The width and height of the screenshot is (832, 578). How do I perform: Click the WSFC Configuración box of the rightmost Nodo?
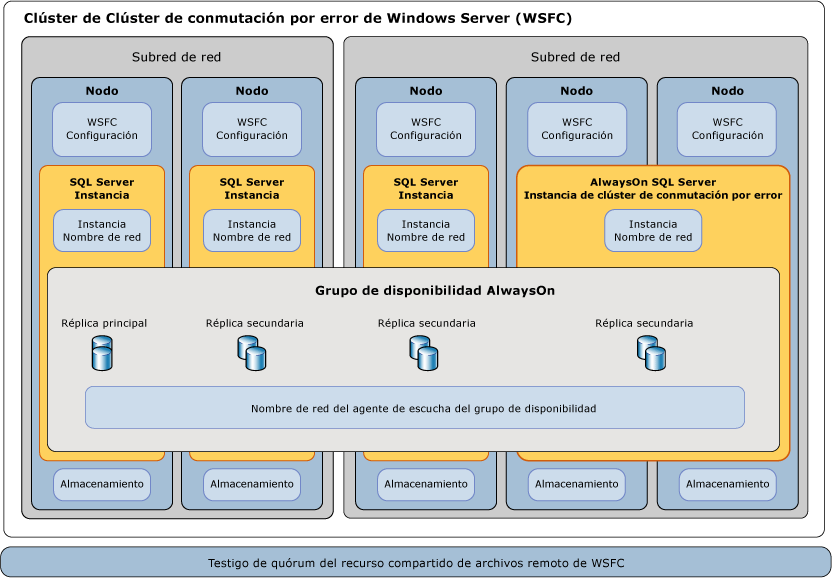coord(726,130)
